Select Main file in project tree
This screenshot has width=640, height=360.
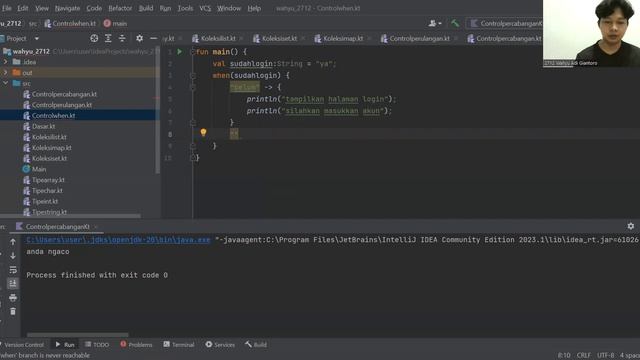click(x=39, y=169)
